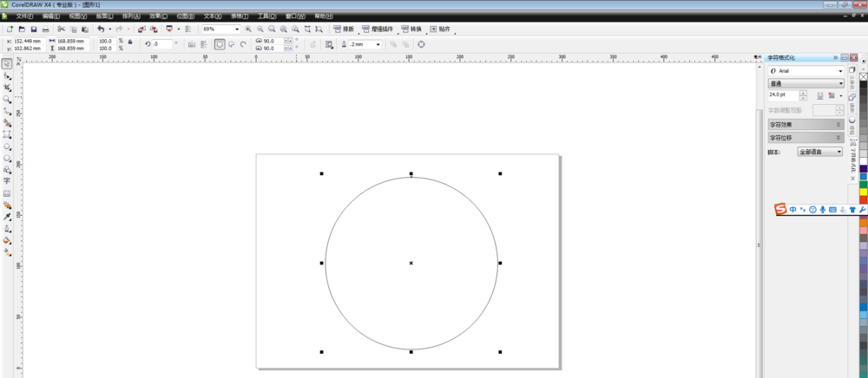Open the Arial font dropdown

[x=840, y=71]
